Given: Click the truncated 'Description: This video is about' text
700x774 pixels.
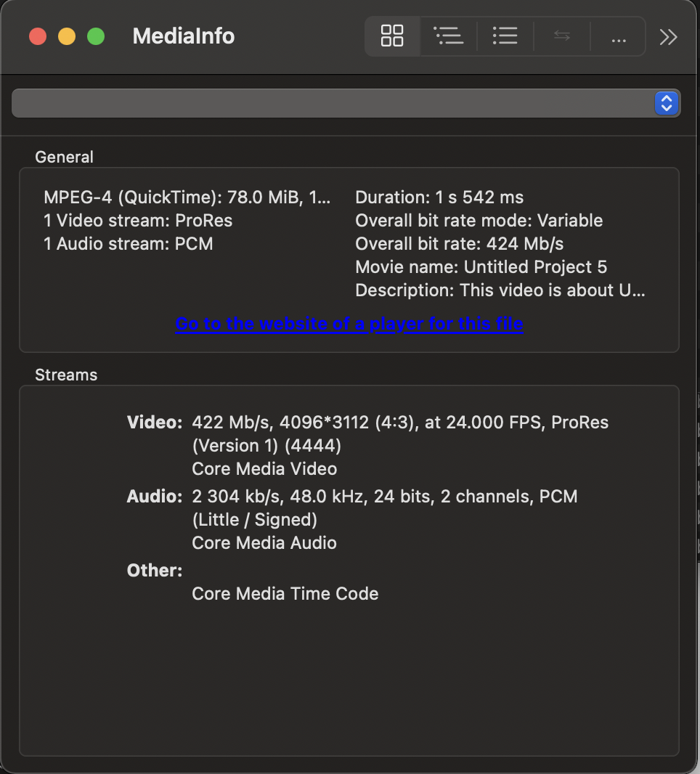Looking at the screenshot, I should [x=500, y=290].
